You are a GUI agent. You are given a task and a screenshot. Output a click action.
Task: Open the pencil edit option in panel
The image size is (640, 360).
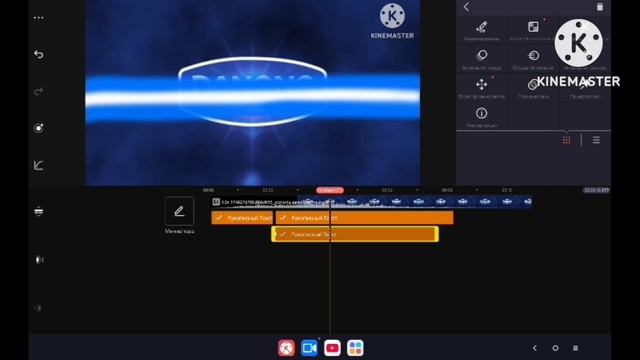coord(482,30)
